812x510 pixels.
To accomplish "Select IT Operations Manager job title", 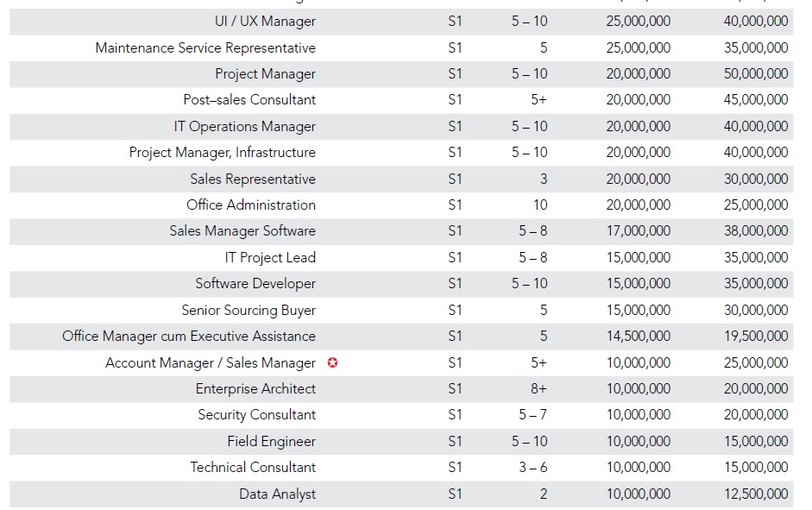I will point(244,126).
